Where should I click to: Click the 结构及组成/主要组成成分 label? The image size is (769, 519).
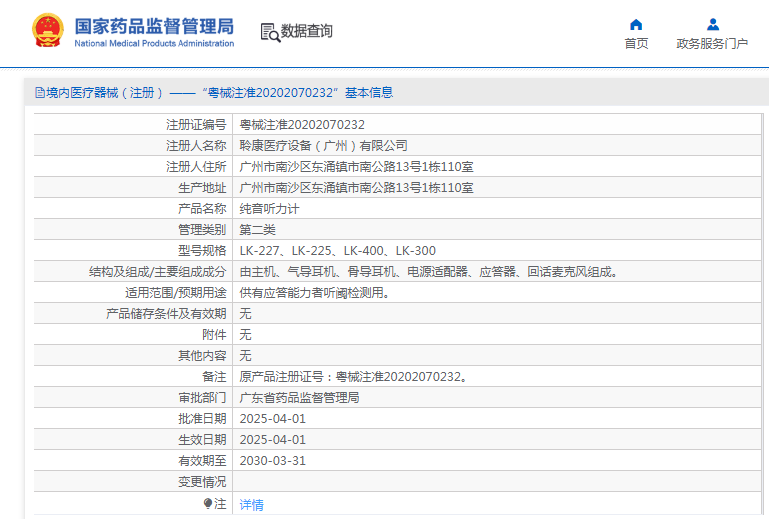157,272
